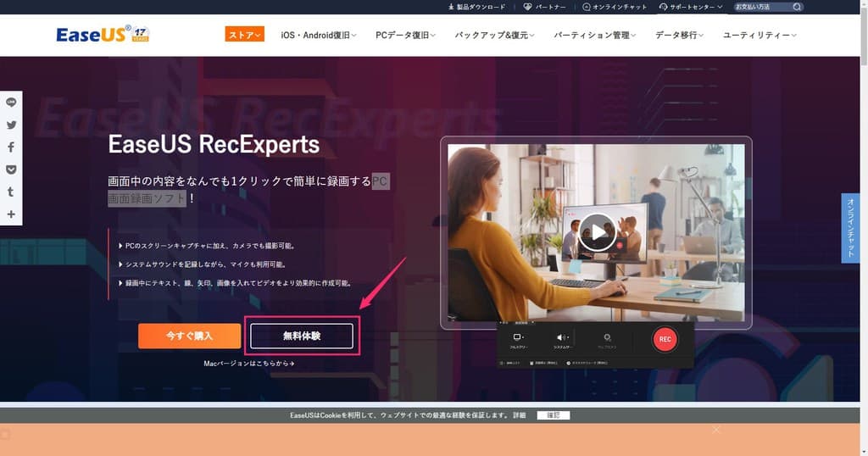868x456 pixels.
Task: Click the EaseUS RecExperts heading
Action: (214, 144)
